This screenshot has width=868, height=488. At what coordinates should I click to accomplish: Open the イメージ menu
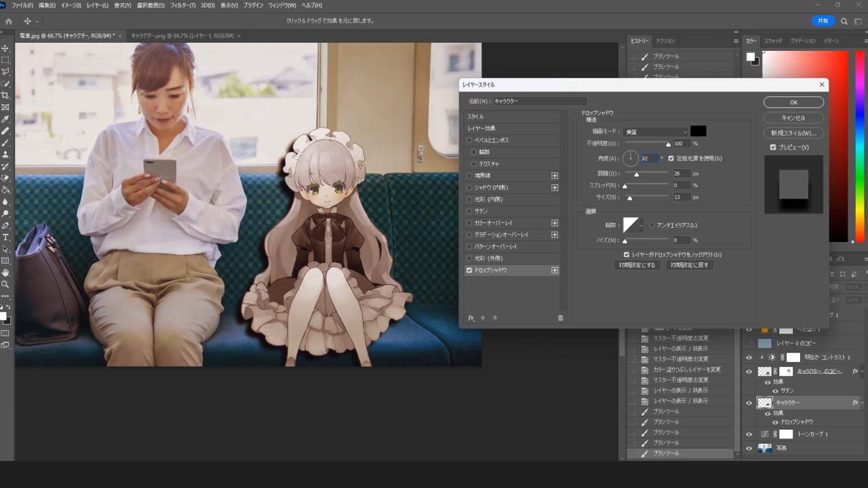pyautogui.click(x=71, y=5)
